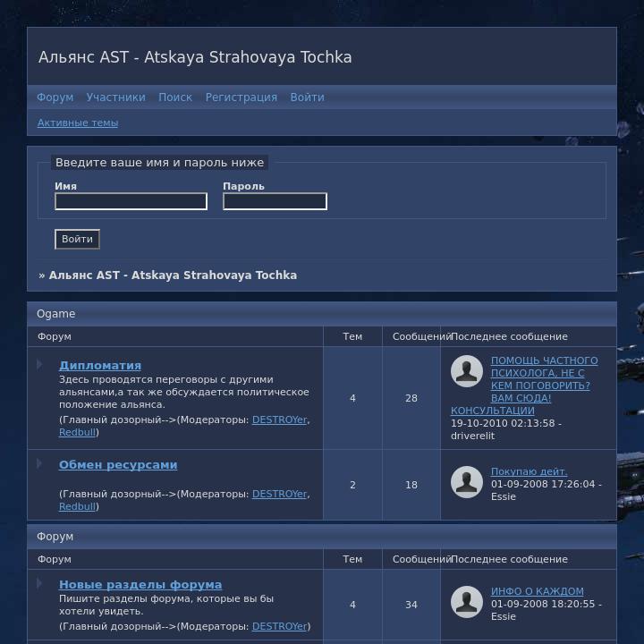This screenshot has width=644, height=644.
Task: Focus the Имя input field
Action: (131, 201)
